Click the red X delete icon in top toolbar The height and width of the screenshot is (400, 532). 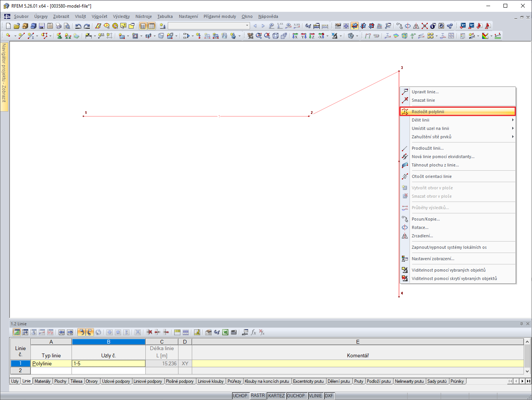pyautogui.click(x=425, y=26)
